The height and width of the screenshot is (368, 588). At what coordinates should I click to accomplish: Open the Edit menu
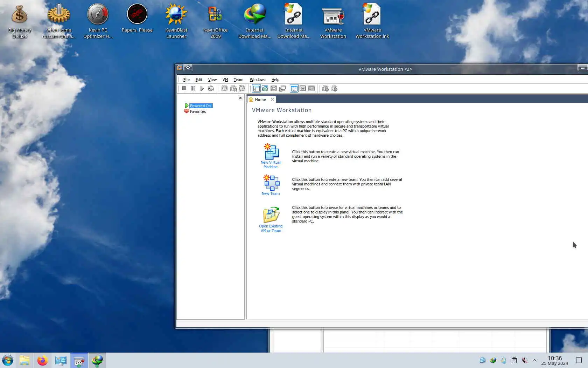pos(199,80)
